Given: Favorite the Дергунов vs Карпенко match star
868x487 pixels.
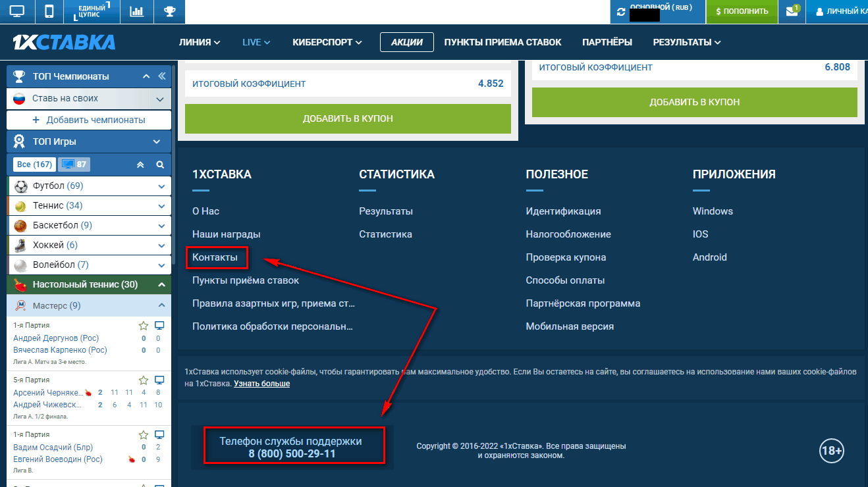Looking at the screenshot, I should point(143,326).
